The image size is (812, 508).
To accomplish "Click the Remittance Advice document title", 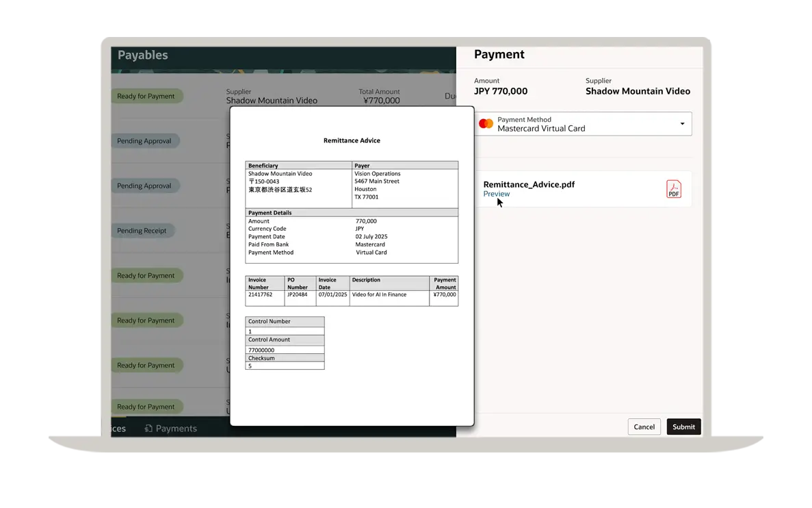I will pos(352,140).
